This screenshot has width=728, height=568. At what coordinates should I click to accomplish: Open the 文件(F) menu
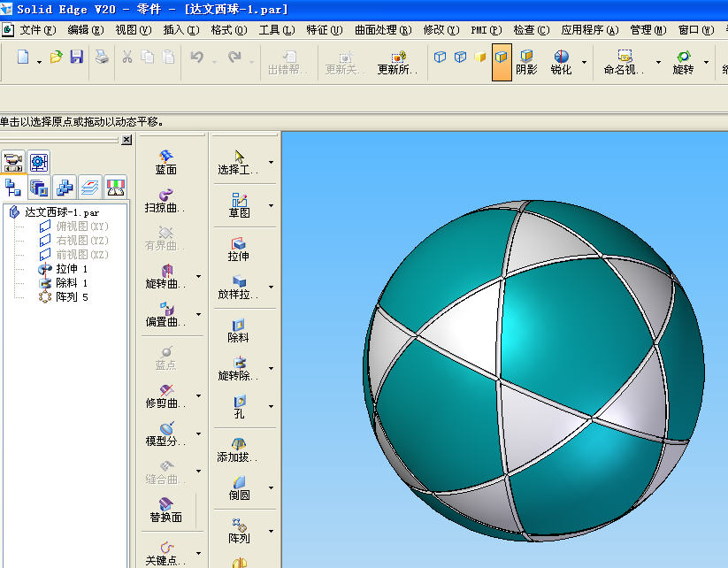pos(38,30)
